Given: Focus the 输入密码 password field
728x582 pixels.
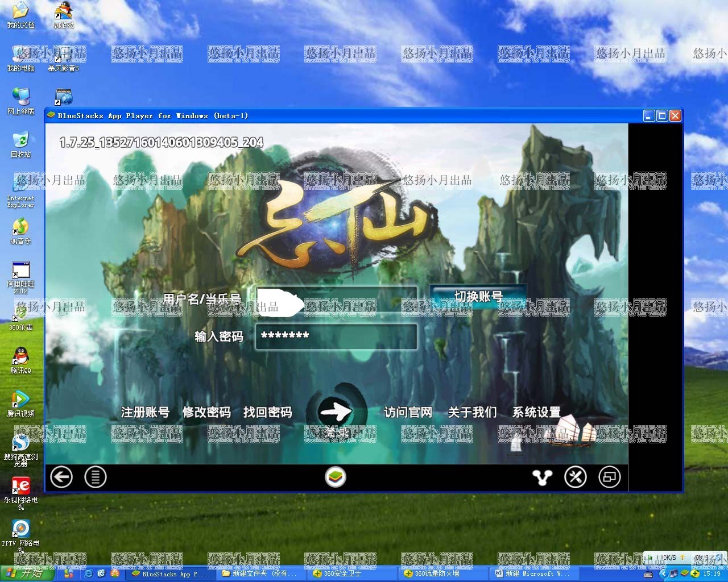Looking at the screenshot, I should click(336, 336).
